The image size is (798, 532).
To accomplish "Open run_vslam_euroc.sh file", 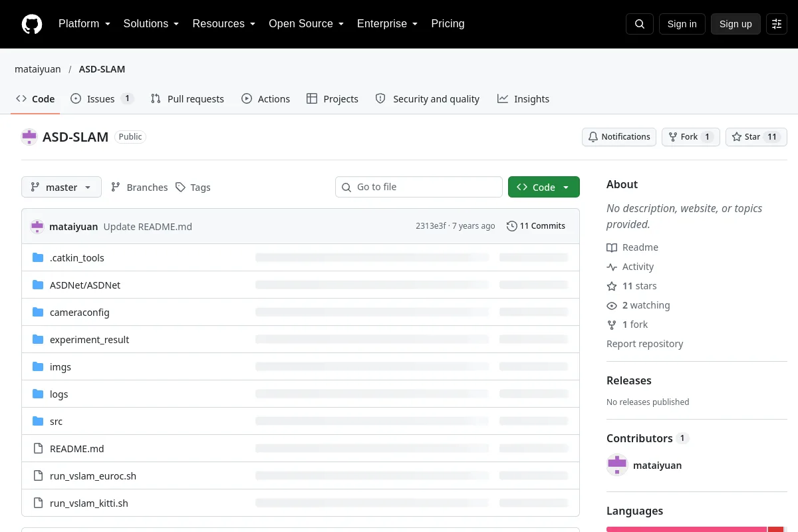I will 93,476.
